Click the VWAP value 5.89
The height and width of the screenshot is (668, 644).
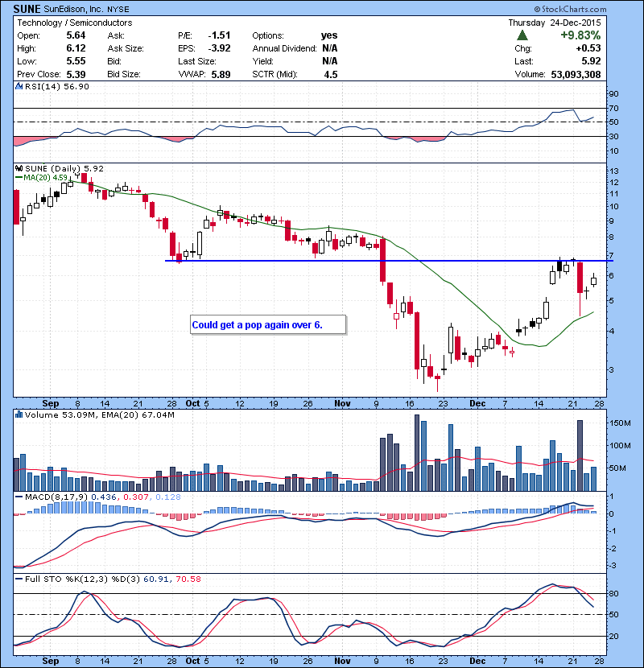click(221, 74)
